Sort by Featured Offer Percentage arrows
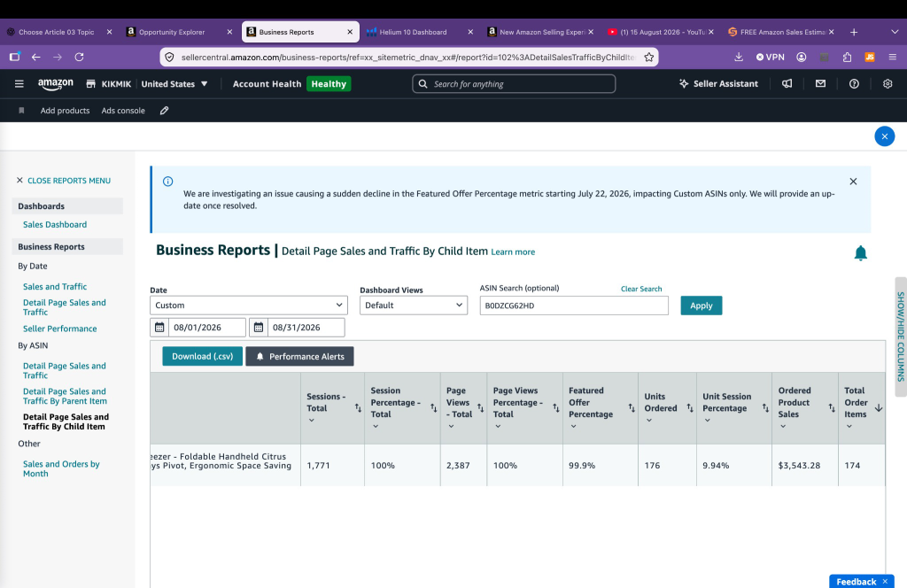907x588 pixels. pyautogui.click(x=632, y=408)
